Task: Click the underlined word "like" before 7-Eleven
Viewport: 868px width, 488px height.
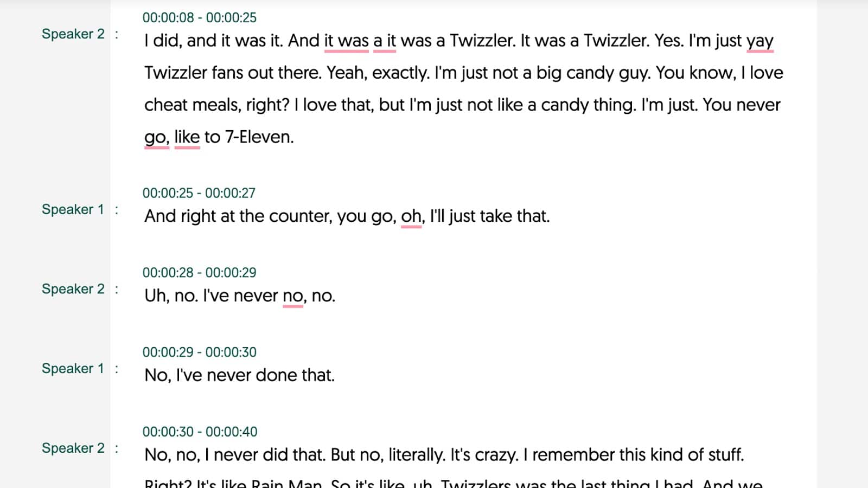Action: [x=187, y=137]
